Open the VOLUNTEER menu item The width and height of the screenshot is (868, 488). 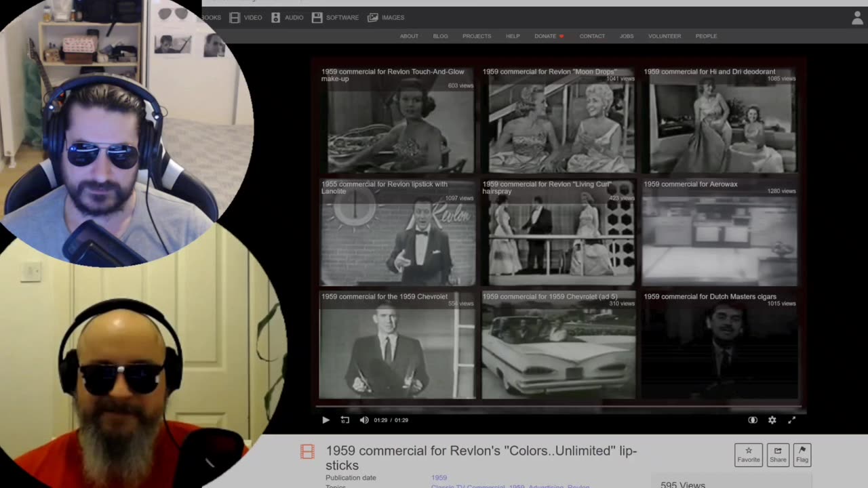(665, 36)
